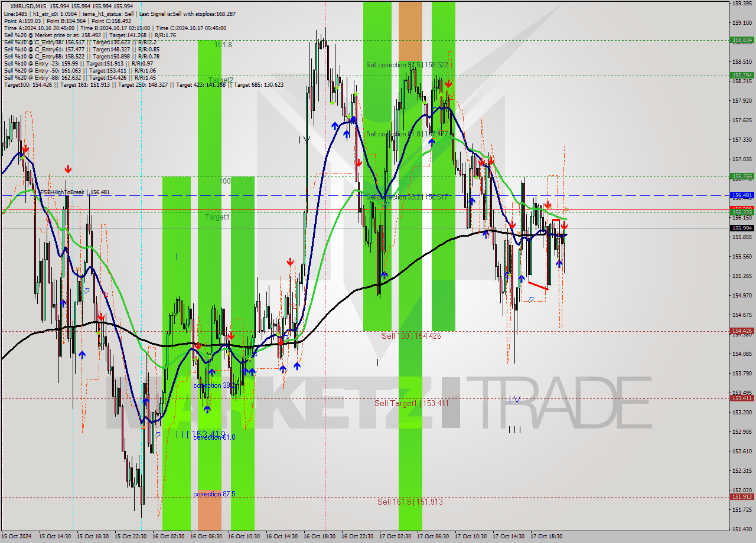This screenshot has width=756, height=543.
Task: Click the 'Target100: 154.426' targets summary line
Action: (144, 84)
